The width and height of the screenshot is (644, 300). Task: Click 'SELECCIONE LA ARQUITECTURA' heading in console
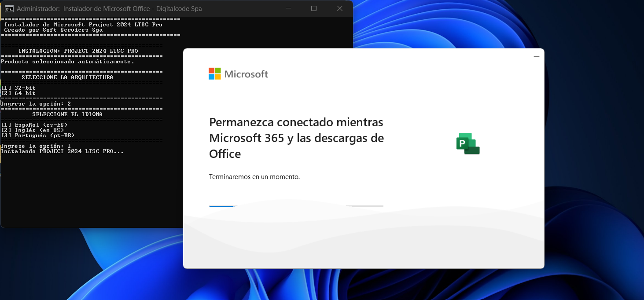pyautogui.click(x=67, y=77)
